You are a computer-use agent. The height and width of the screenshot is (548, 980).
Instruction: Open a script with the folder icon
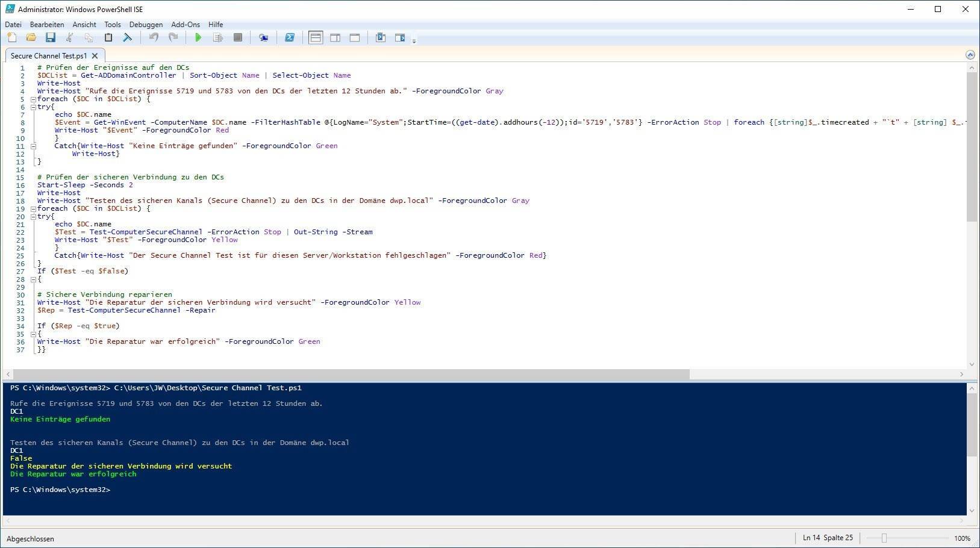pos(31,38)
